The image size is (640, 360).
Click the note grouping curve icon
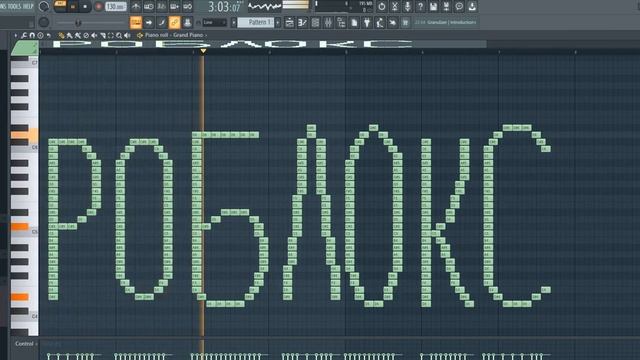(162, 22)
